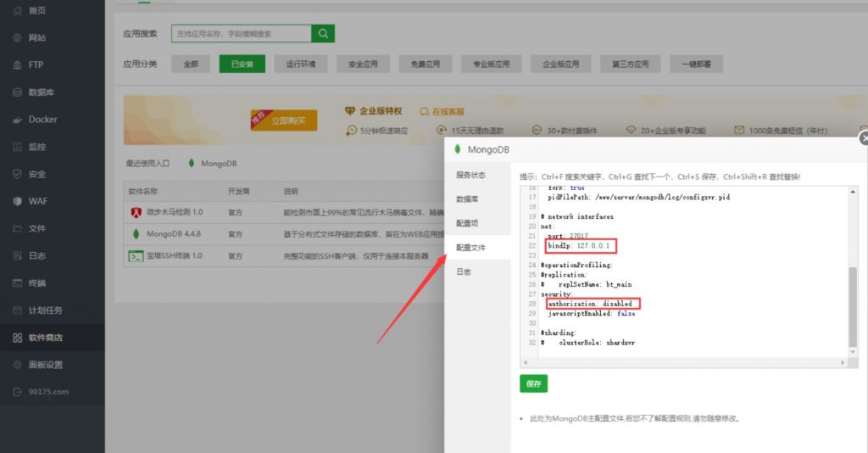Click the config editor vertical scrollbar thumb

click(x=853, y=306)
